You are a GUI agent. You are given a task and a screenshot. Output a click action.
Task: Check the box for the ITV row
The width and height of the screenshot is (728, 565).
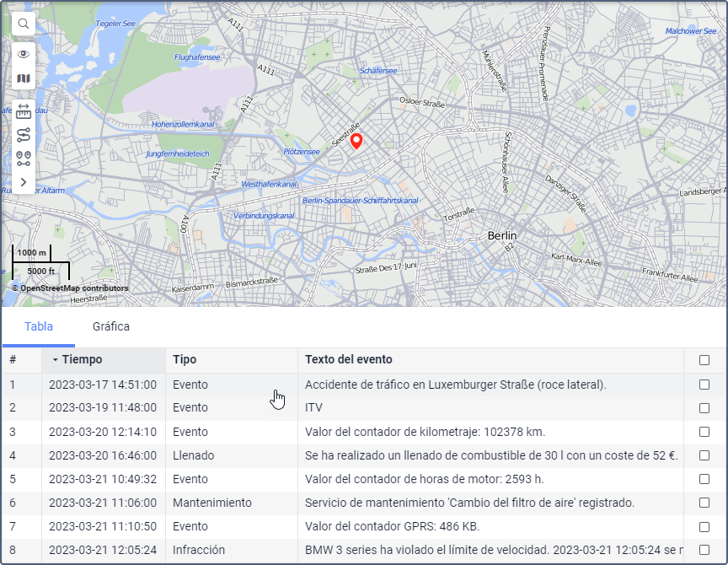coord(704,408)
